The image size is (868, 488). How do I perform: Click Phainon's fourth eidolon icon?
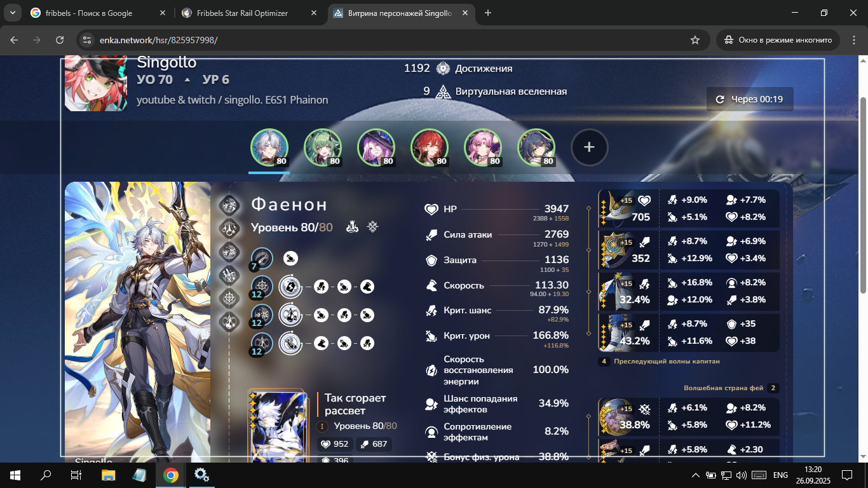[229, 275]
